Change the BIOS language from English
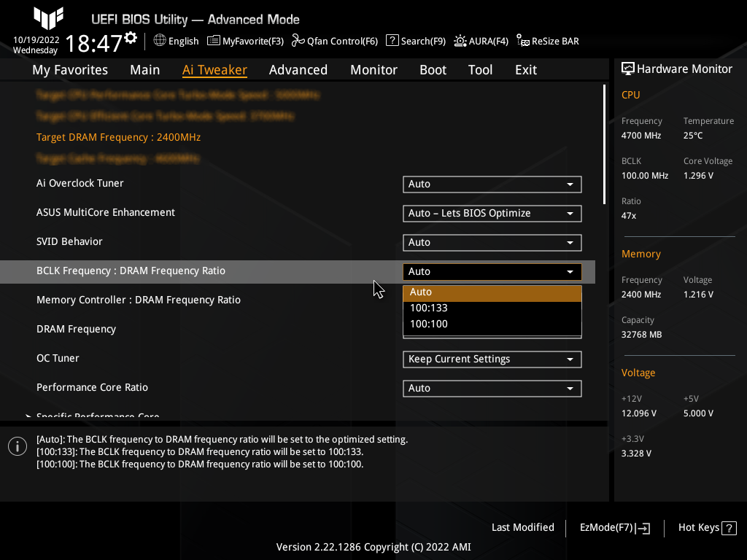The width and height of the screenshot is (747, 560). [x=176, y=41]
